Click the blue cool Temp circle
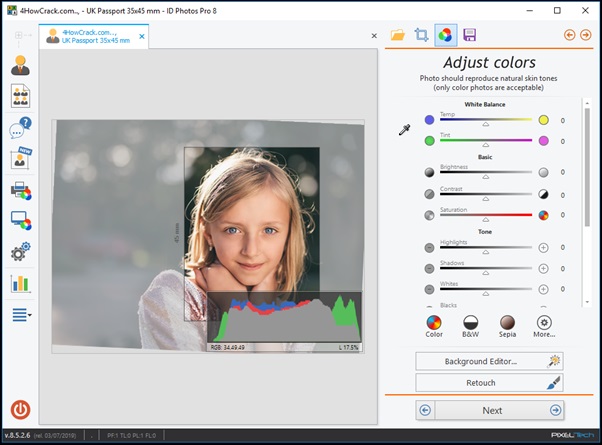 pyautogui.click(x=429, y=120)
